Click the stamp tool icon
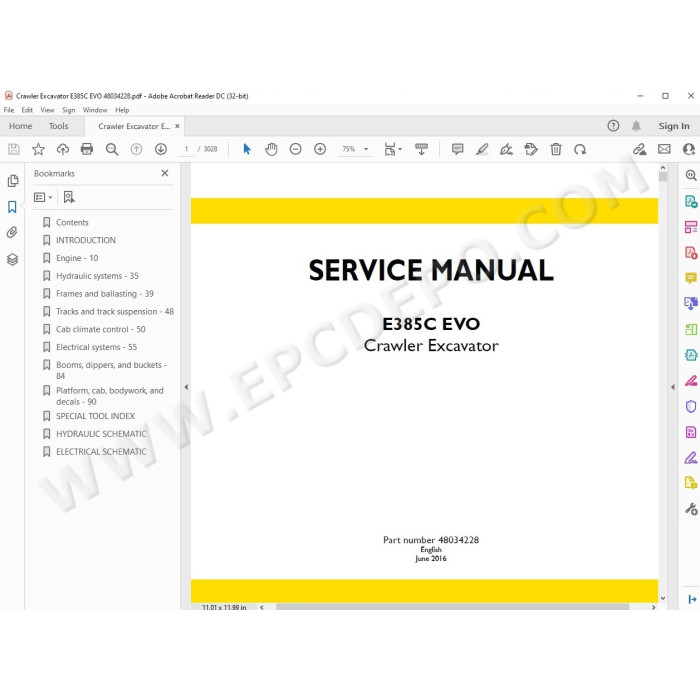Image resolution: width=700 pixels, height=700 pixels. [531, 149]
